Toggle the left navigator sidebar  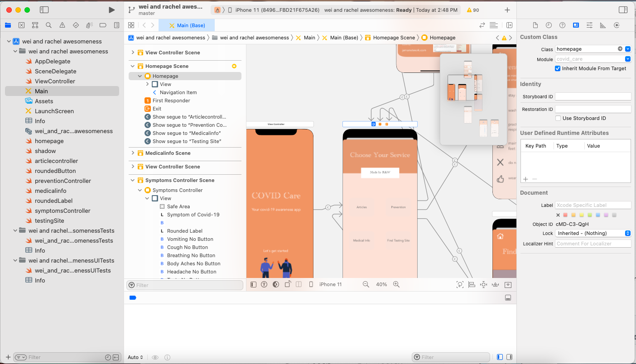[44, 10]
